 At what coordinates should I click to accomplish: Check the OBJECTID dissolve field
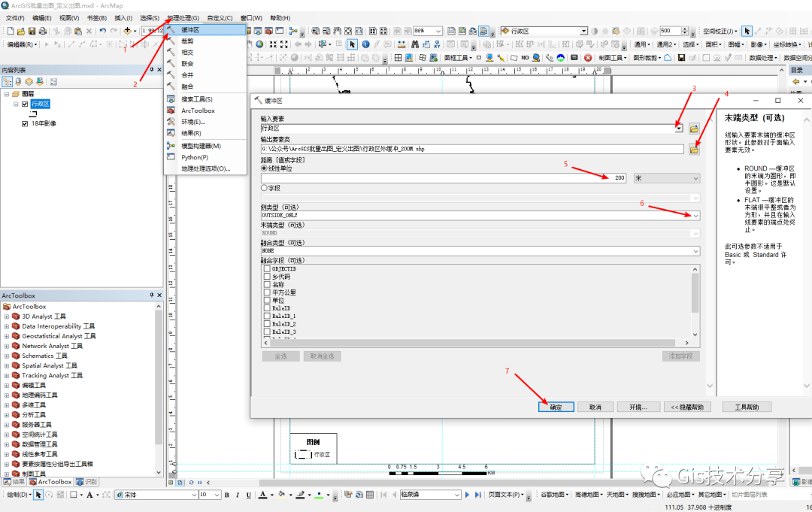tap(267, 269)
